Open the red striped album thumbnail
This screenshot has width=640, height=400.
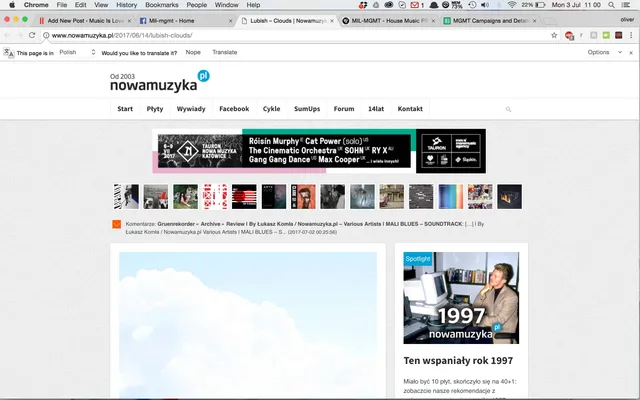[x=244, y=196]
